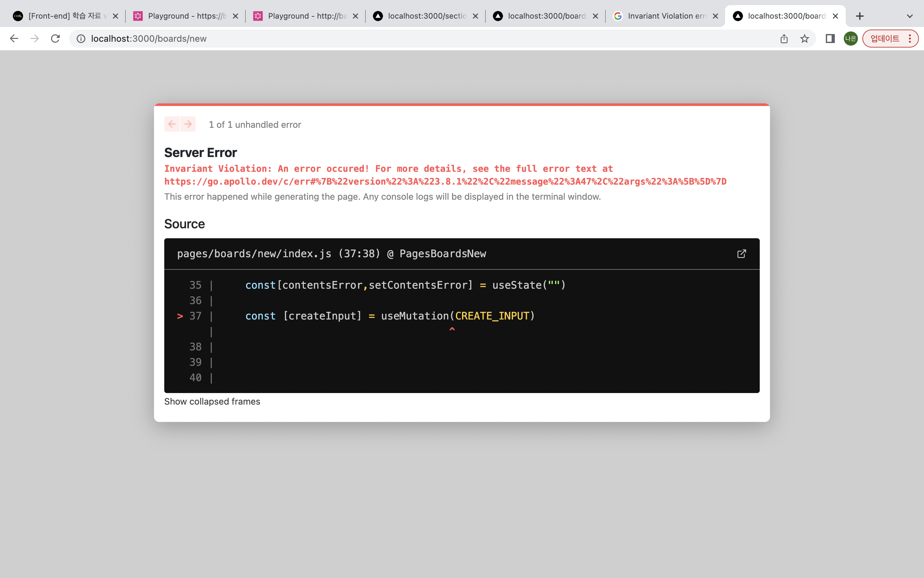Viewport: 924px width, 578px height.
Task: Open the green profile avatar
Action: click(851, 39)
